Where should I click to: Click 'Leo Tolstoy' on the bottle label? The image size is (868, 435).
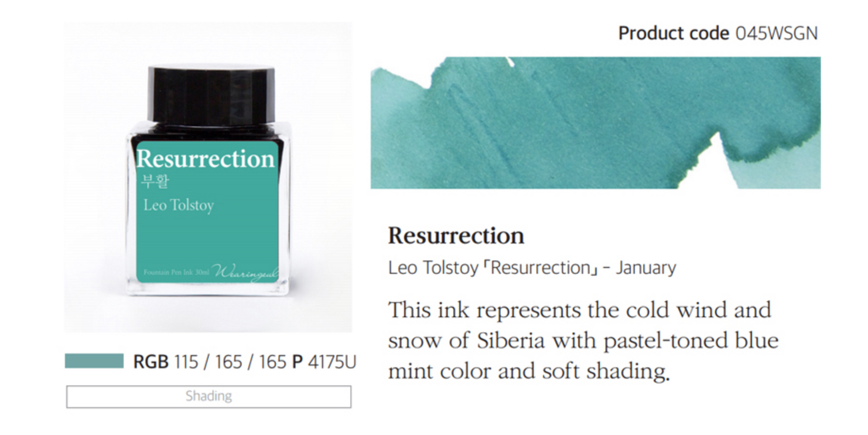point(179,205)
